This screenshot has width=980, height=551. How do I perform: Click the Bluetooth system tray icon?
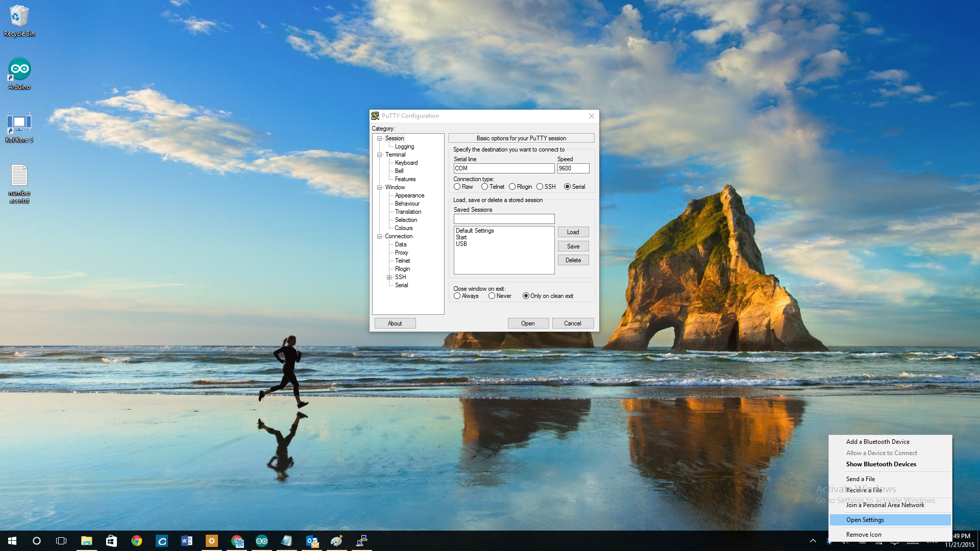pos(829,541)
